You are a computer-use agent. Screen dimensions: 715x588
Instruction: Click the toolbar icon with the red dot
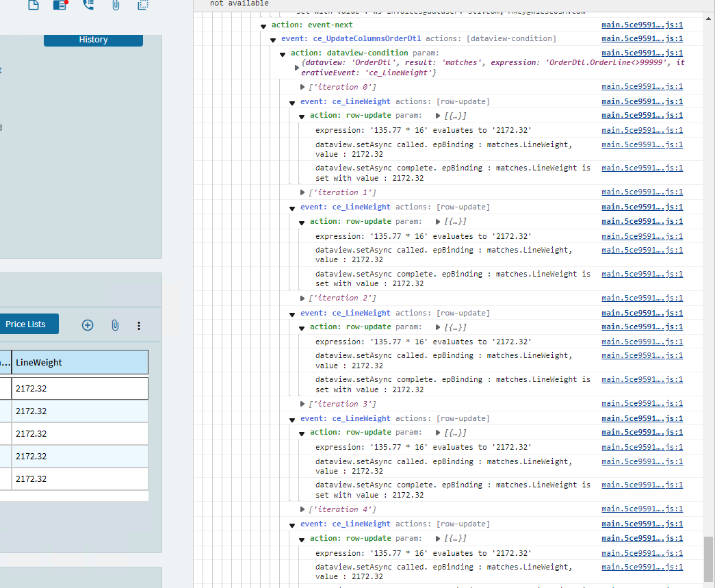[60, 5]
